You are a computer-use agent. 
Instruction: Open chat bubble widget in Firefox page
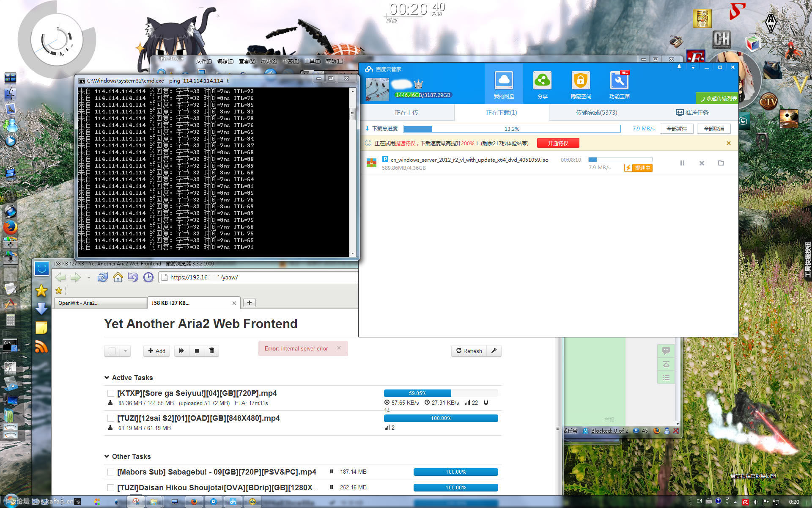(x=666, y=351)
